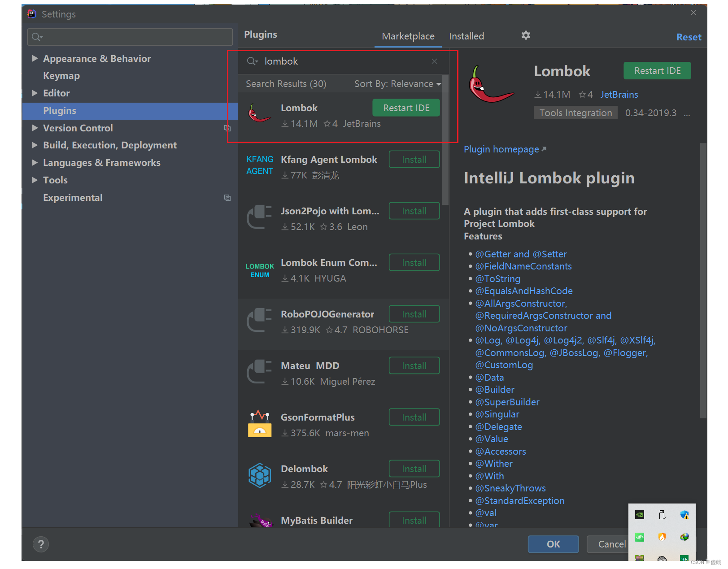Install Json2Pojo with Lombok plugin

pyautogui.click(x=414, y=211)
